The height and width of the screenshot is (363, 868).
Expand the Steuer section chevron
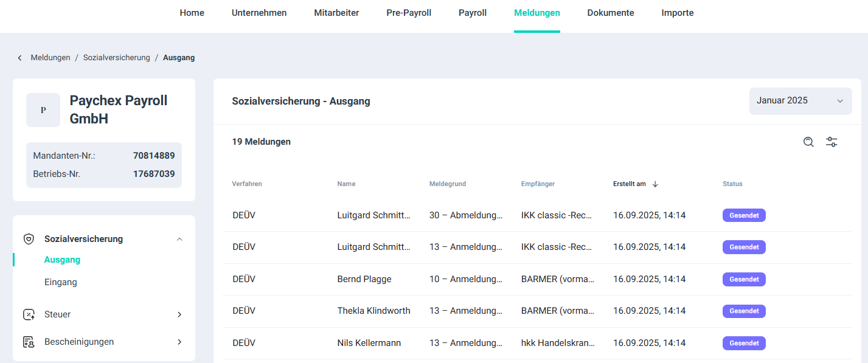tap(179, 314)
